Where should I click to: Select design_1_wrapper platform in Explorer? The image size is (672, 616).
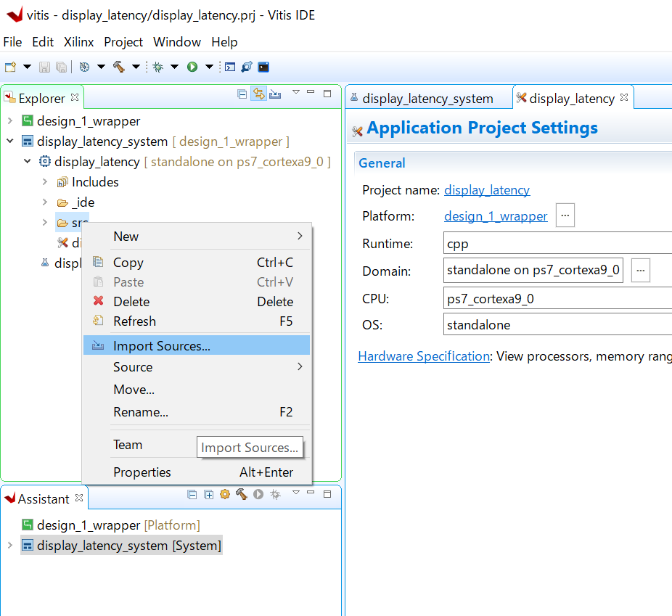point(89,121)
